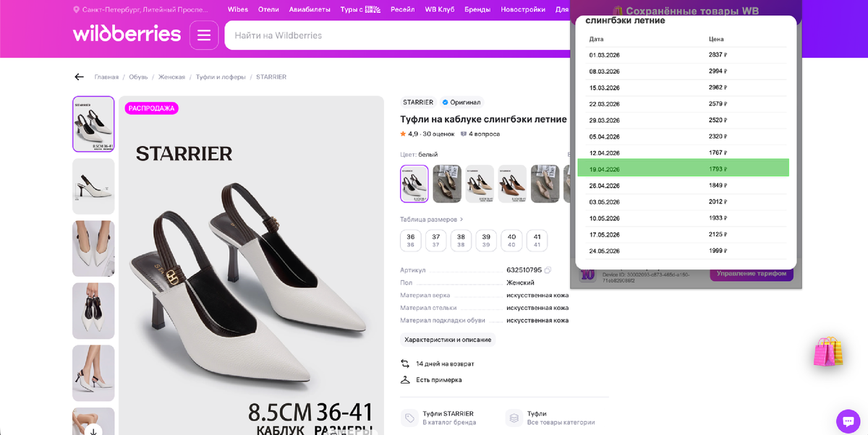Click the blue Оригинал verified checkmark
868x435 pixels.
pyautogui.click(x=445, y=103)
